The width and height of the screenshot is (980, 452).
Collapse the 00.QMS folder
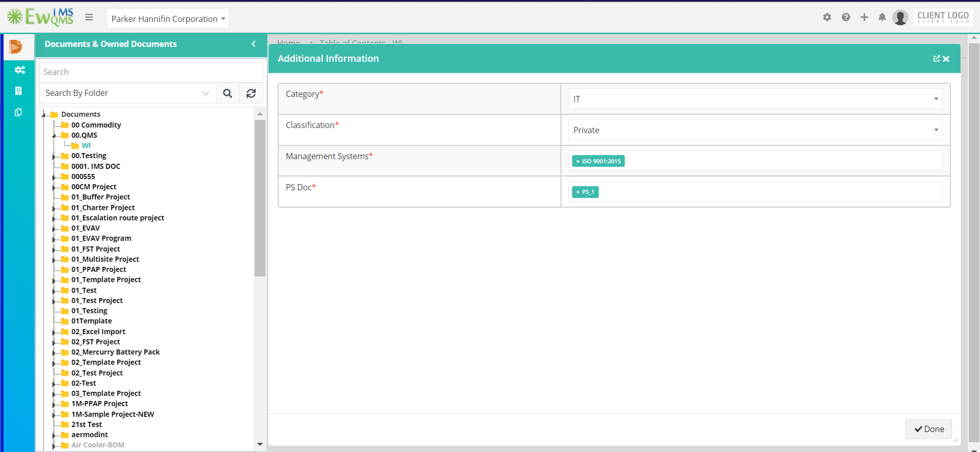(x=54, y=136)
